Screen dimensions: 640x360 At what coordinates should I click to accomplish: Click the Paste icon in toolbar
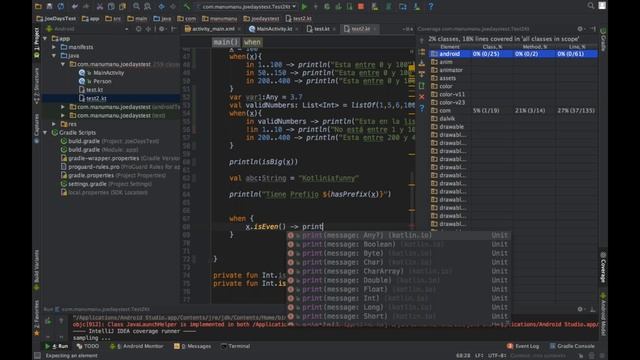(122, 6)
